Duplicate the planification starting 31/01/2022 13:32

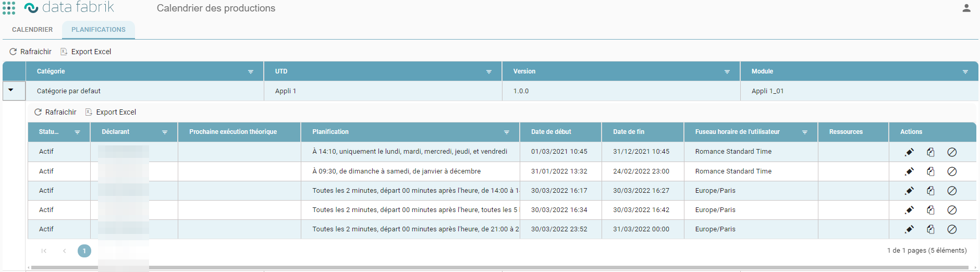(930, 171)
